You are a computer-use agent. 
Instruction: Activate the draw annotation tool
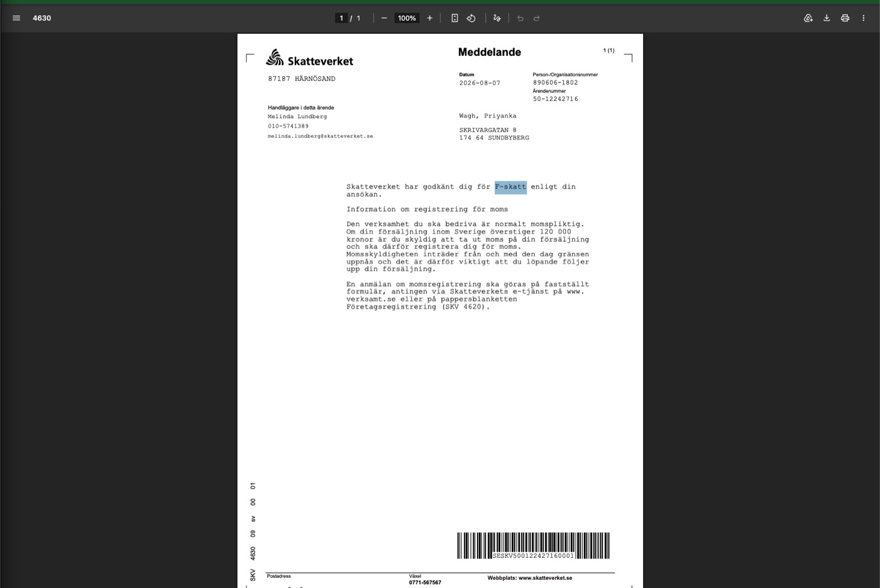tap(497, 18)
